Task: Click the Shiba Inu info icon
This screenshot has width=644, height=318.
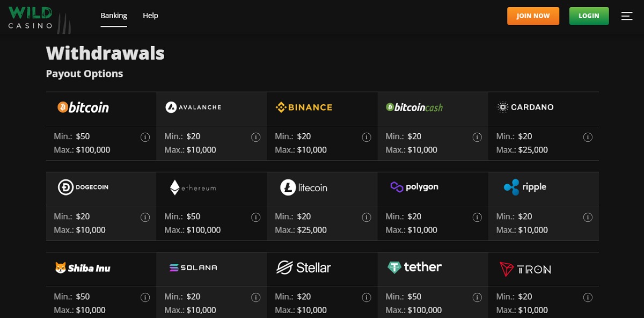Action: (x=145, y=297)
